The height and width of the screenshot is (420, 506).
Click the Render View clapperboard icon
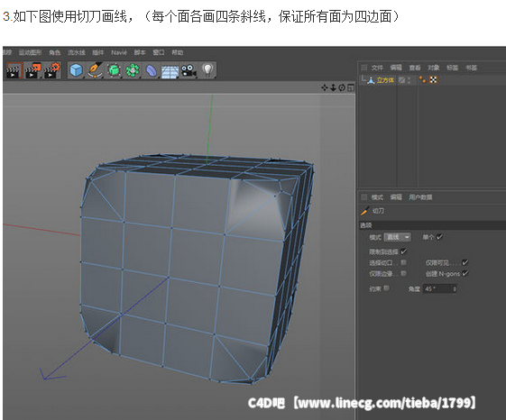pyautogui.click(x=14, y=70)
